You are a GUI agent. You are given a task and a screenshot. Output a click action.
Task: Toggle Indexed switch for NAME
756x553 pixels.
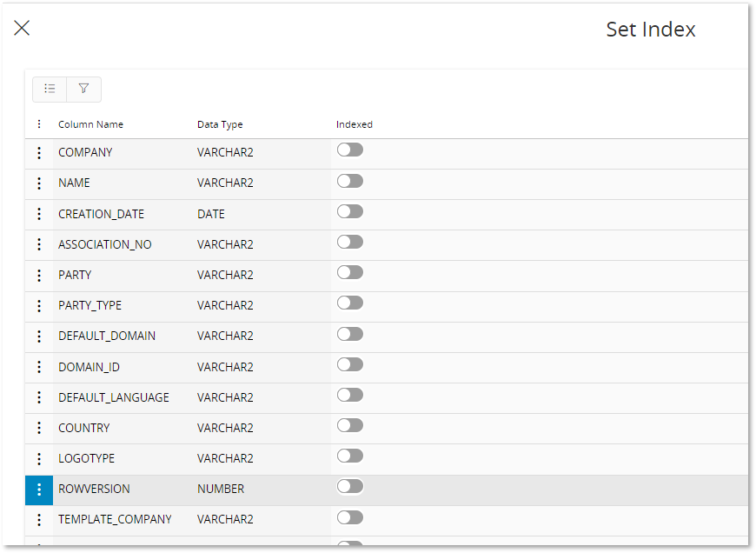click(x=350, y=181)
